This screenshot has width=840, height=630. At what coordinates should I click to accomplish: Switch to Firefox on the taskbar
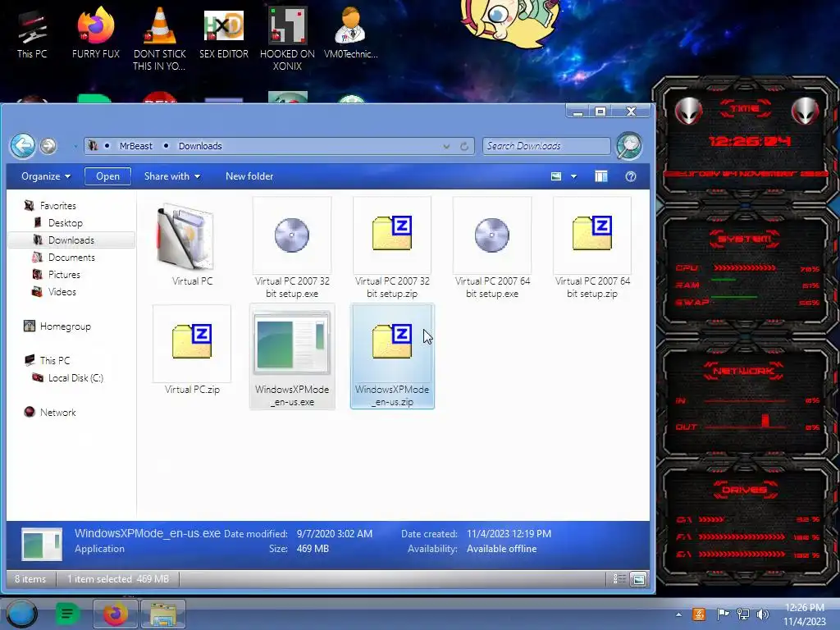(x=116, y=614)
